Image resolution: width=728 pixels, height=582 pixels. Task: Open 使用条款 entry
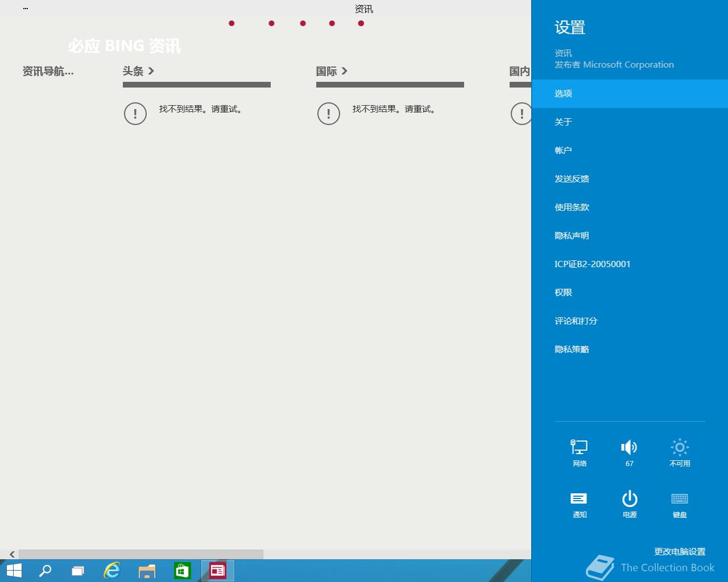(630, 207)
